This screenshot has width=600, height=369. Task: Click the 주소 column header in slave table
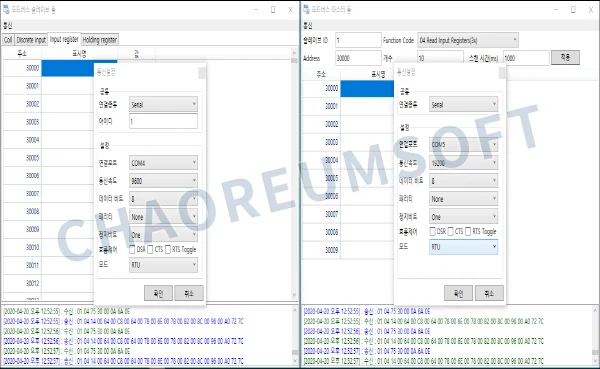(22, 54)
